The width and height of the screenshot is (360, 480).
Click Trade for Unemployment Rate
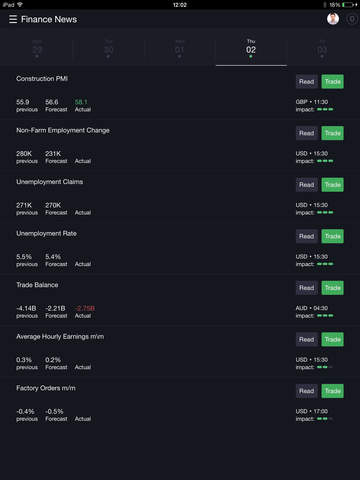pos(332,236)
